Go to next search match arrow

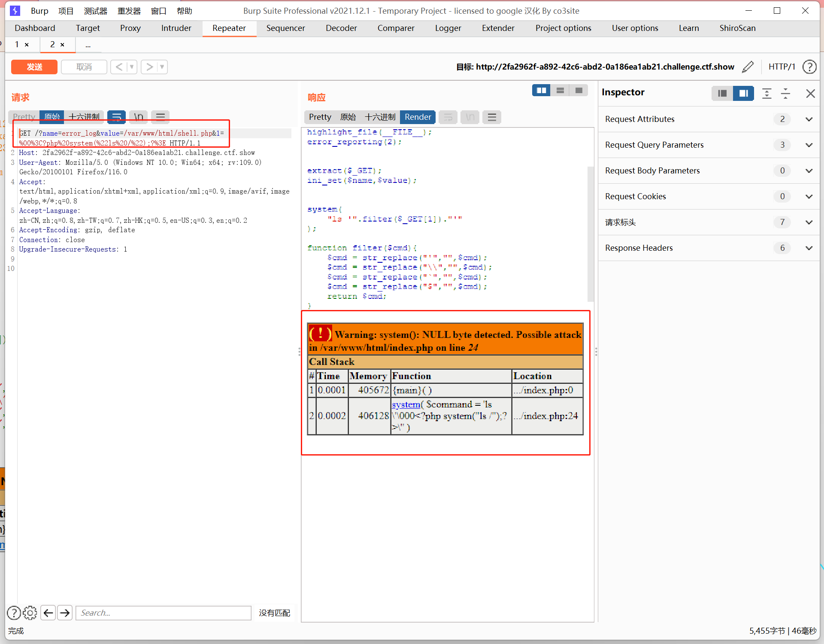pos(65,613)
